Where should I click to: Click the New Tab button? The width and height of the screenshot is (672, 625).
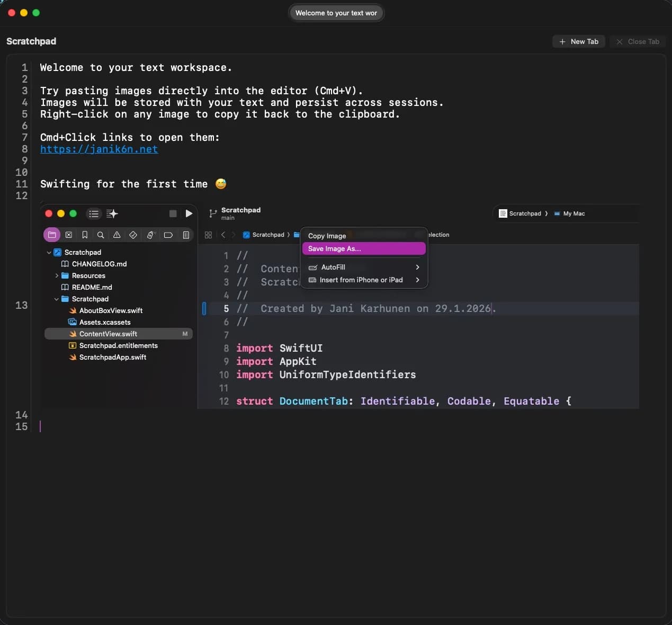(x=579, y=41)
